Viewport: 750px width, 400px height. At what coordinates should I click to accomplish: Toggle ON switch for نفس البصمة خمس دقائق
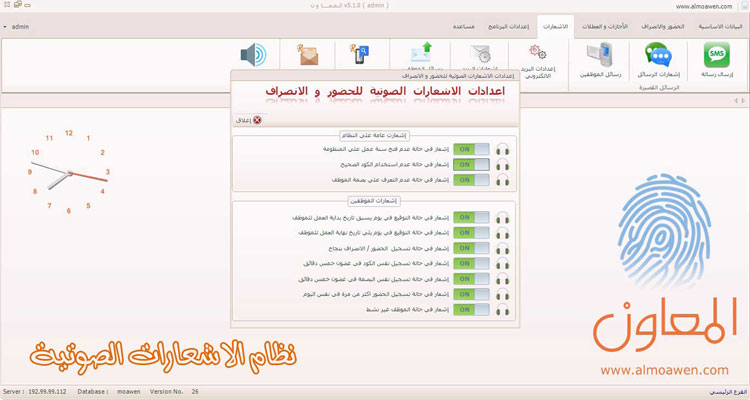471,278
